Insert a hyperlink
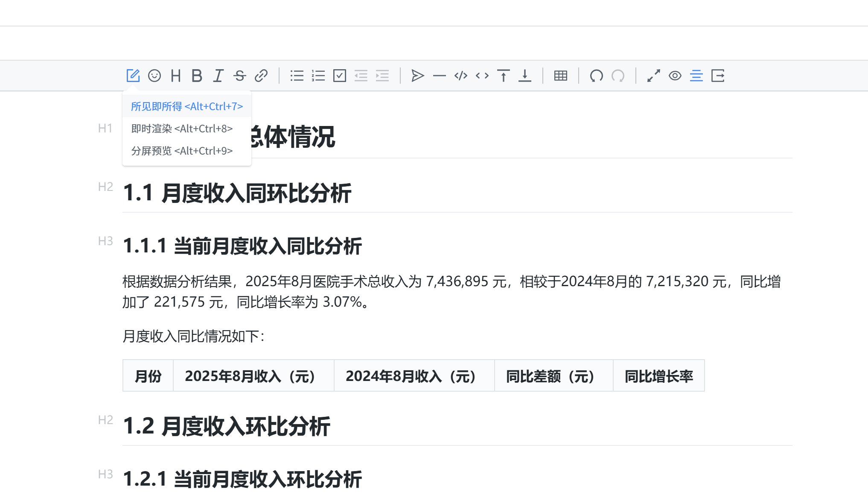The width and height of the screenshot is (868, 498). tap(261, 76)
